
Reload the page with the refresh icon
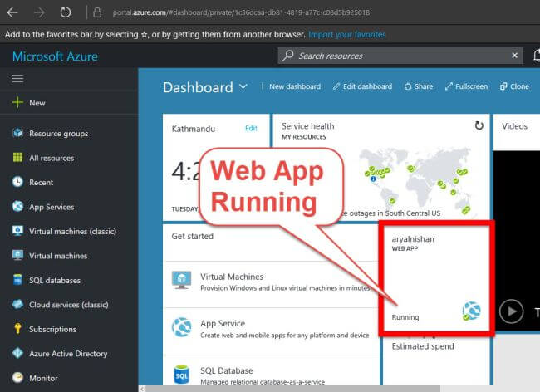tap(65, 12)
